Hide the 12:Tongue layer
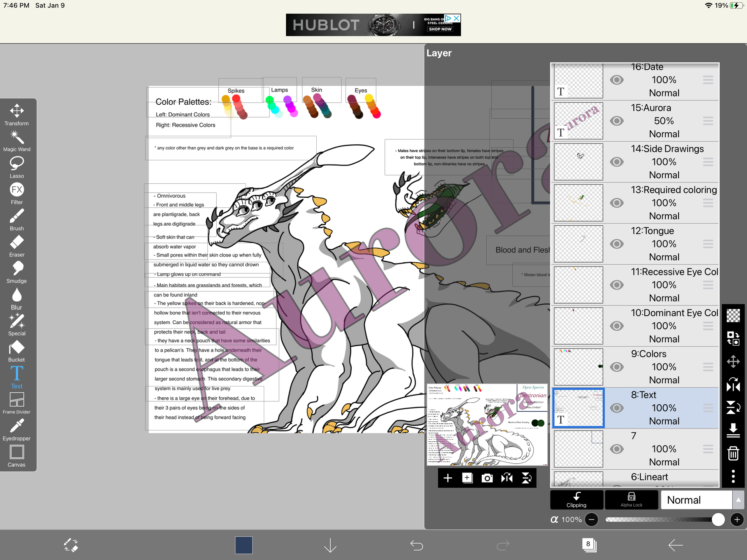 click(x=617, y=244)
